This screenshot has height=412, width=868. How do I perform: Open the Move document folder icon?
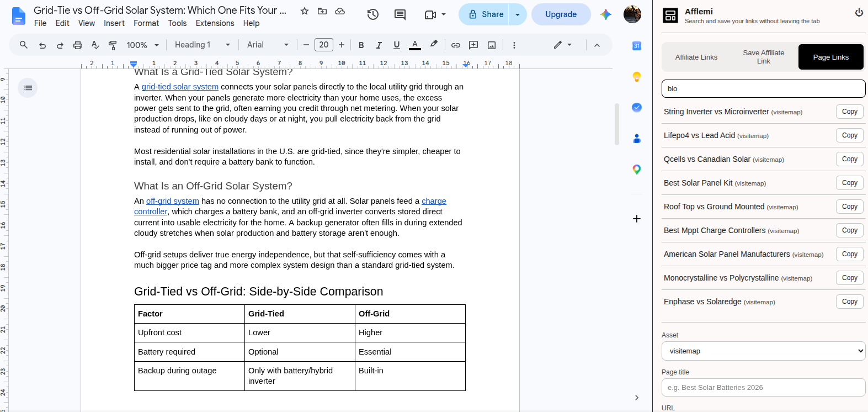[x=322, y=11]
